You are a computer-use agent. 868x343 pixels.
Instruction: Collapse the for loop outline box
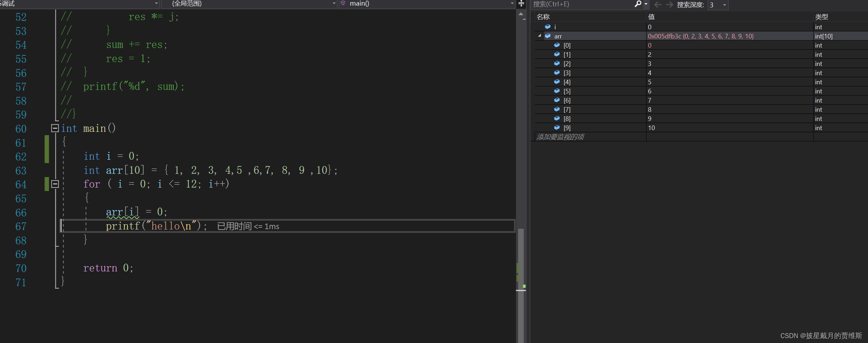tap(55, 184)
